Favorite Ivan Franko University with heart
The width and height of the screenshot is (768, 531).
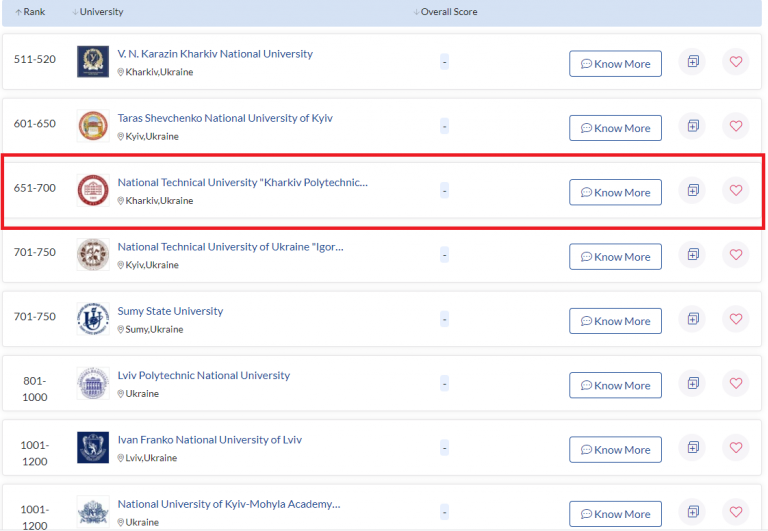(x=736, y=448)
